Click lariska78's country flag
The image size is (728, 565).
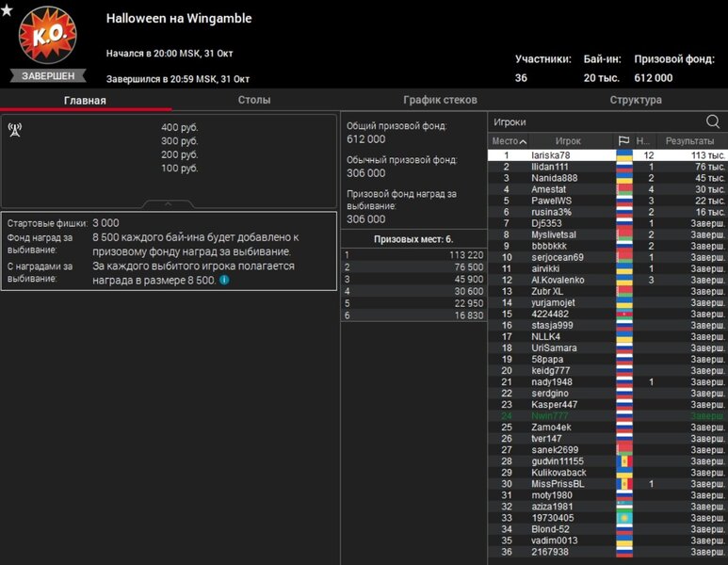(x=623, y=155)
